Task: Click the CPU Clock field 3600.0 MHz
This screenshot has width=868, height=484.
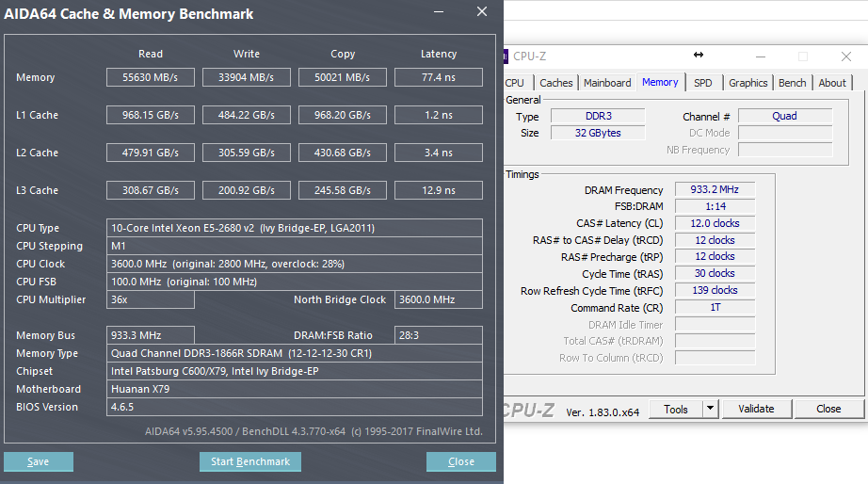Action: coord(295,264)
